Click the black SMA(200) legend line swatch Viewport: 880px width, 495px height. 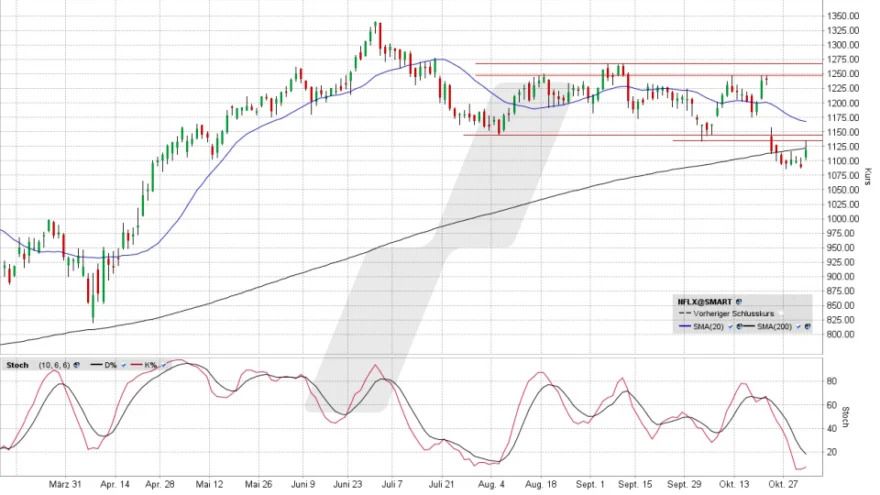click(749, 327)
